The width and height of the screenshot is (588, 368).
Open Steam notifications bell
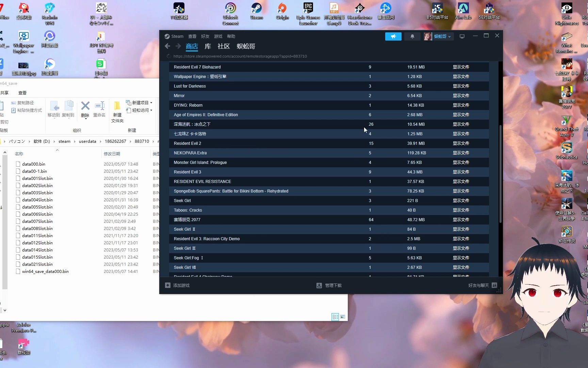(412, 36)
